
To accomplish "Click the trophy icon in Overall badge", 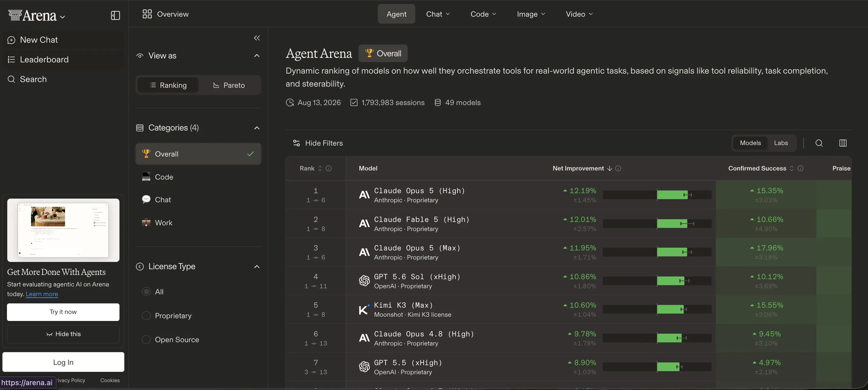I will 369,53.
